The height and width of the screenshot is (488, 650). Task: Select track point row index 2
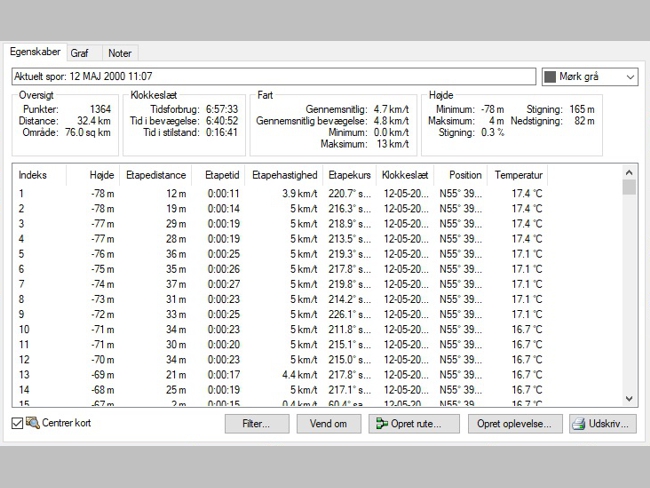(x=280, y=209)
